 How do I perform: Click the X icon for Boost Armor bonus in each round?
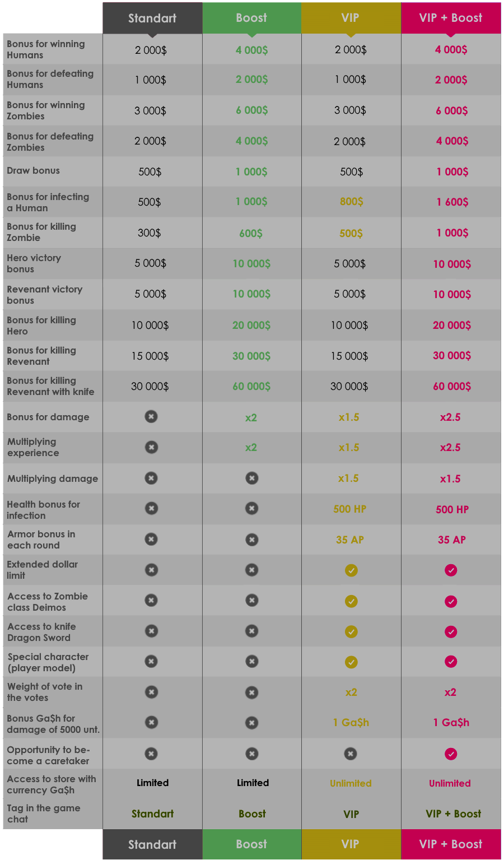click(252, 540)
